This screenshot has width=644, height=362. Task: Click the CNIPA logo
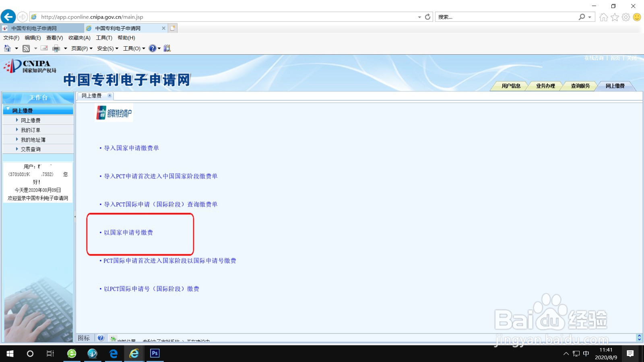31,66
